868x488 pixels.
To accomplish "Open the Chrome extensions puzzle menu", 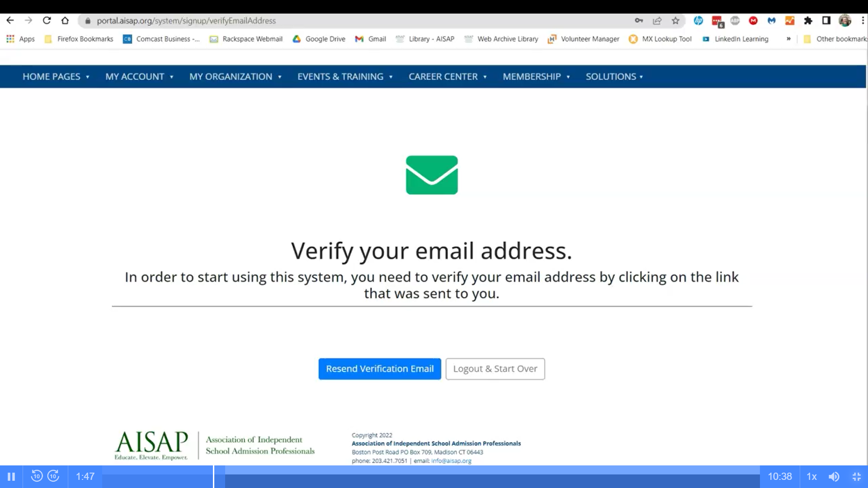I will click(809, 21).
